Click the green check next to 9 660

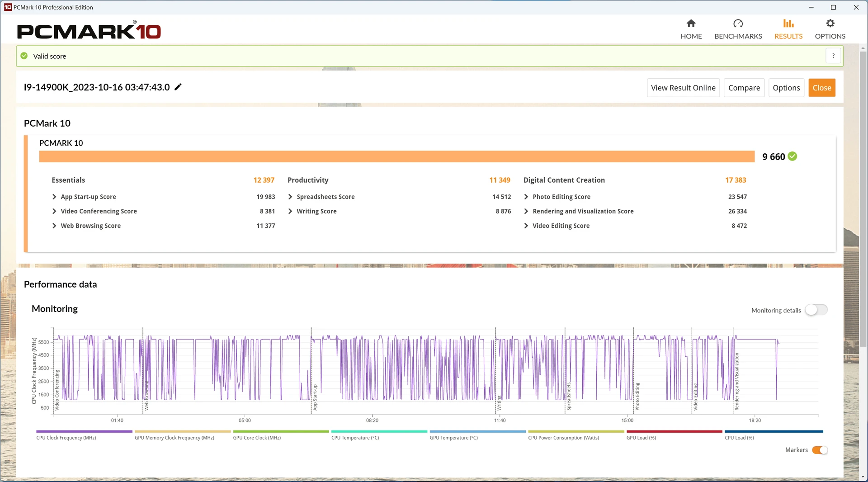tap(792, 156)
